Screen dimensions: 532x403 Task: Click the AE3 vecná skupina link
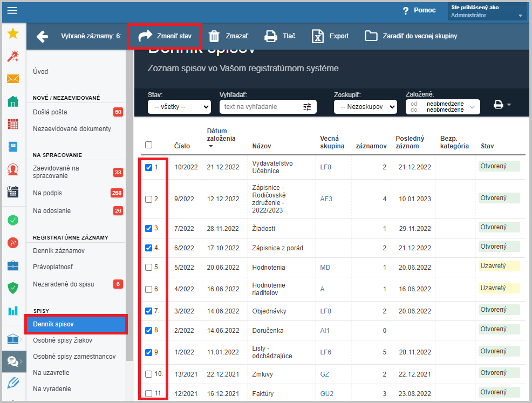point(326,199)
